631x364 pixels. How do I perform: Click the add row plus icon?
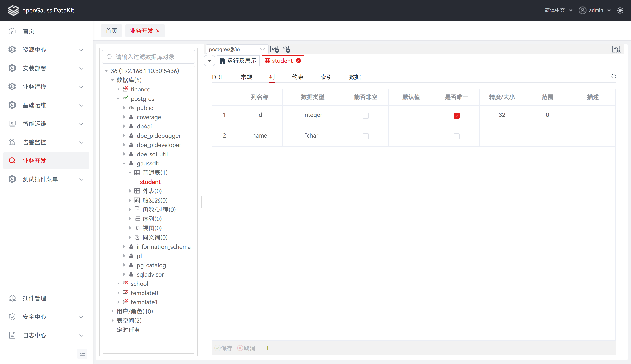pyautogui.click(x=268, y=348)
